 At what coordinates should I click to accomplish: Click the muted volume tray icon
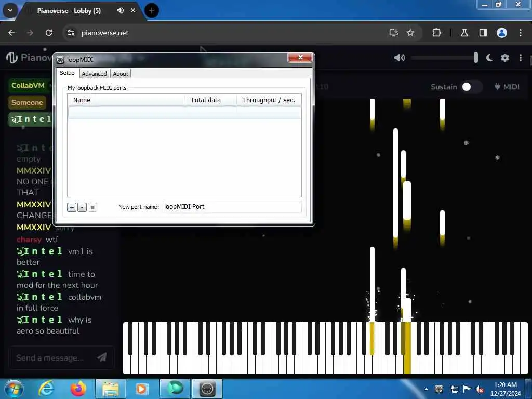480,389
